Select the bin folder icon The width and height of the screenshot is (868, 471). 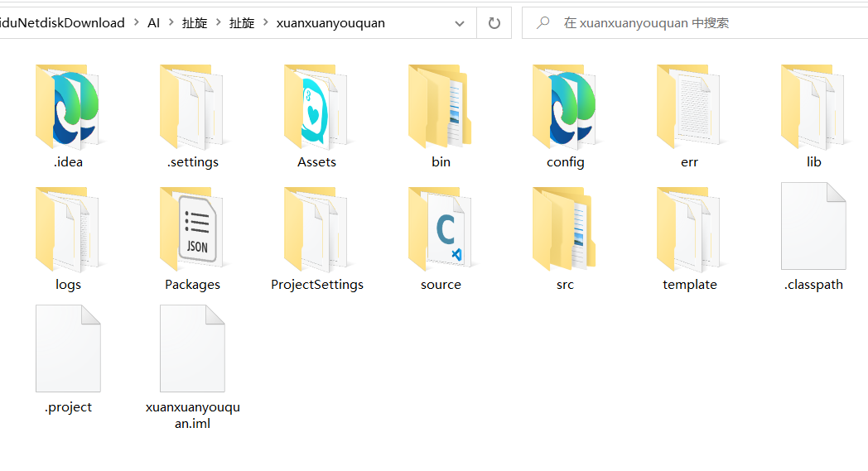(x=441, y=108)
